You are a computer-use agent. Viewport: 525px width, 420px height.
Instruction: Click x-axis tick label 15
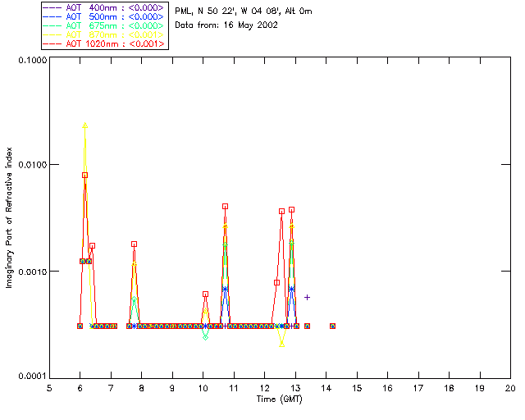pyautogui.click(x=357, y=389)
